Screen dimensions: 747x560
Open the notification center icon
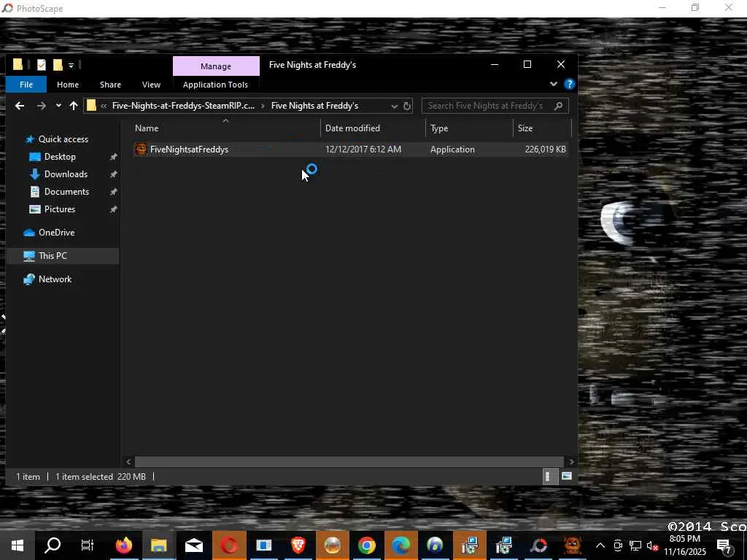(x=724, y=546)
